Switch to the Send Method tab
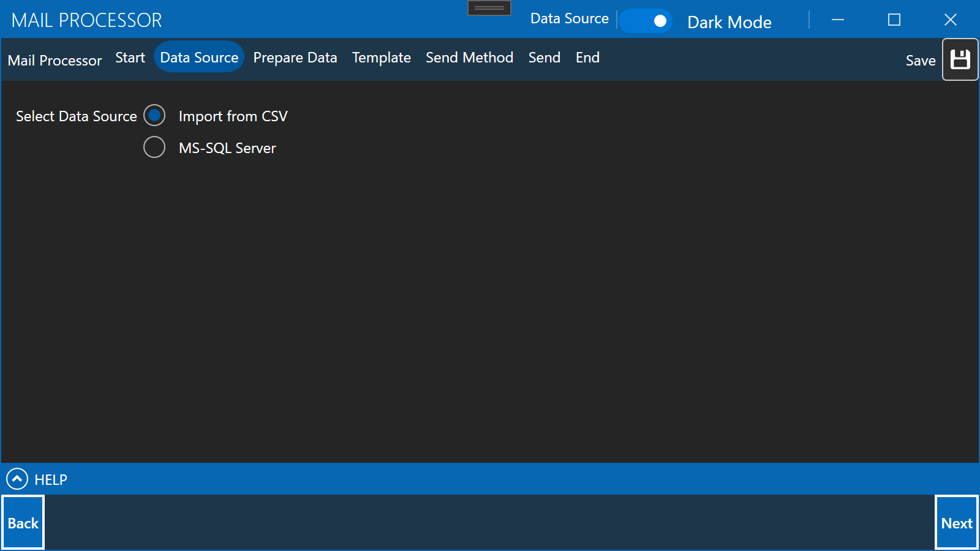Image resolution: width=980 pixels, height=551 pixels. (x=470, y=57)
